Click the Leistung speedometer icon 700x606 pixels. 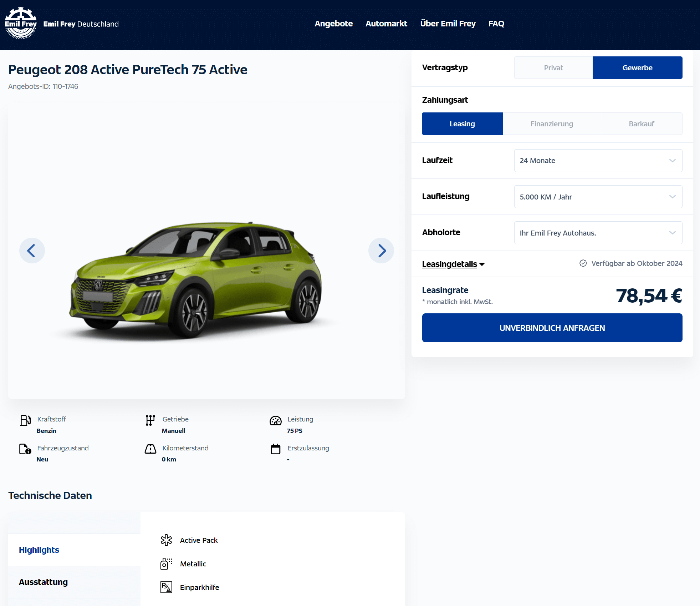click(x=276, y=421)
